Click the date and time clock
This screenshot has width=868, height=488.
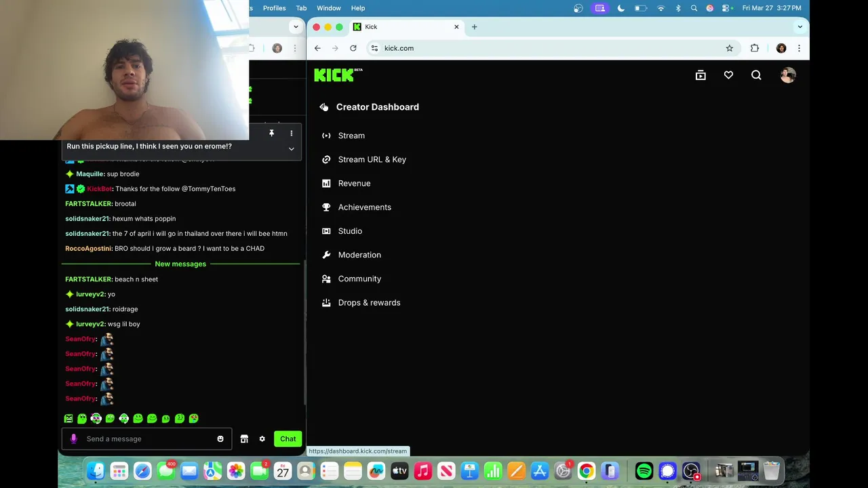tap(772, 8)
